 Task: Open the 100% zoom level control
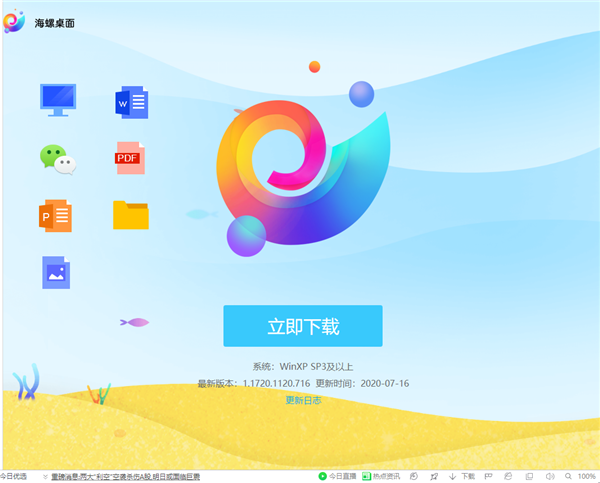[587, 477]
